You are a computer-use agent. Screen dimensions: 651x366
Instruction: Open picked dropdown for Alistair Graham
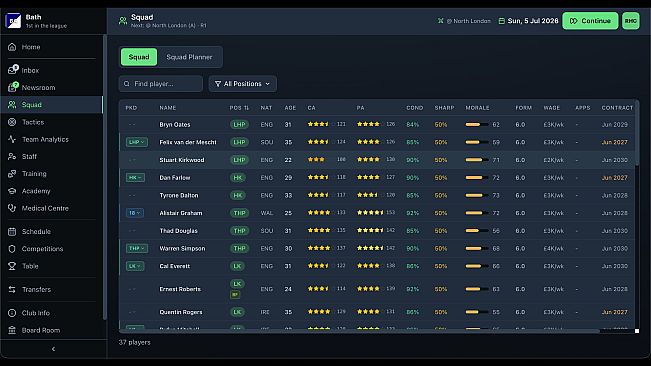pyautogui.click(x=135, y=213)
